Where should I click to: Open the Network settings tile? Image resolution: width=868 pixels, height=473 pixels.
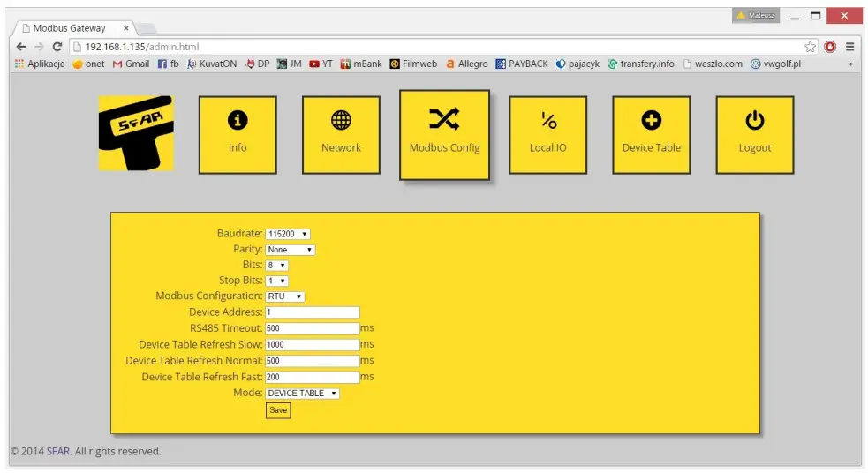(341, 135)
